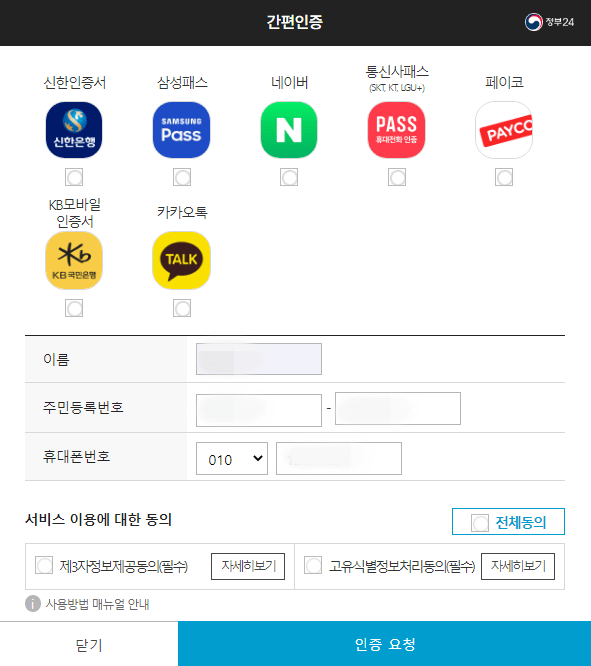Open 자세히보기 for 제3자정보제공동의
The height and width of the screenshot is (666, 591).
coord(248,566)
